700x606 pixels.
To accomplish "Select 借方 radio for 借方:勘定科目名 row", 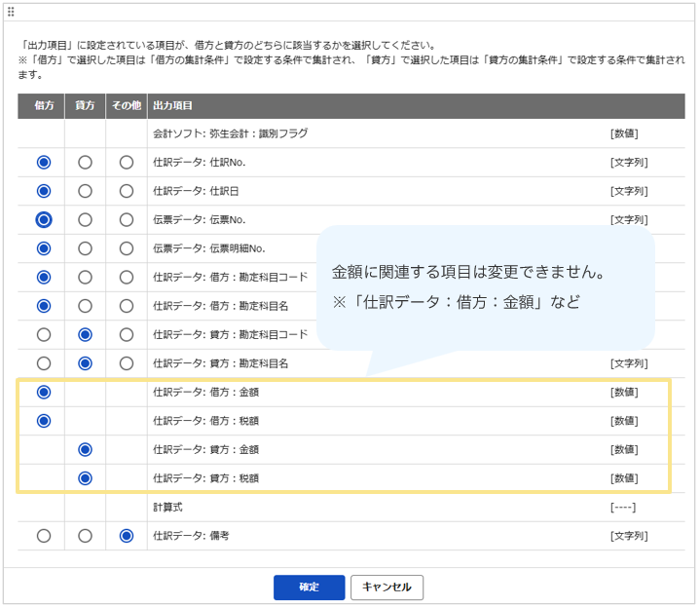I will pos(44,306).
